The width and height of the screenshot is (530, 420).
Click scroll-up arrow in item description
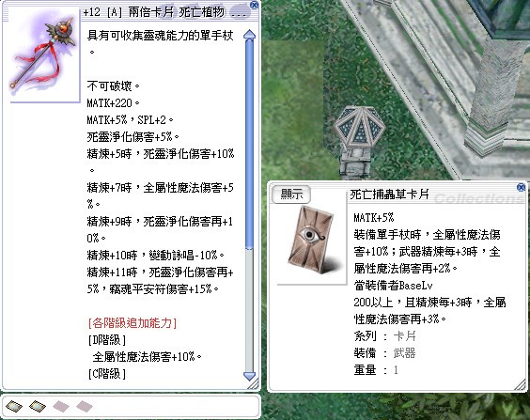point(249,35)
